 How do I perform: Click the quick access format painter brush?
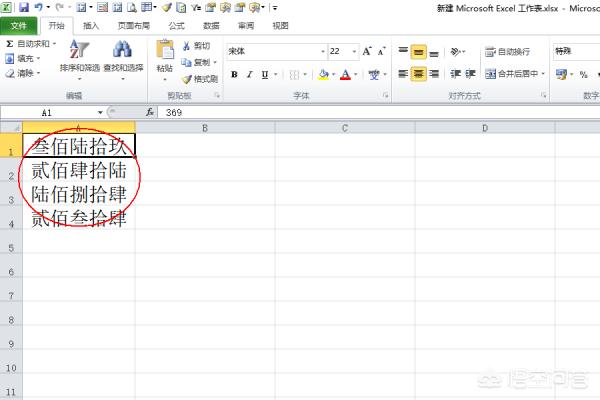click(166, 7)
